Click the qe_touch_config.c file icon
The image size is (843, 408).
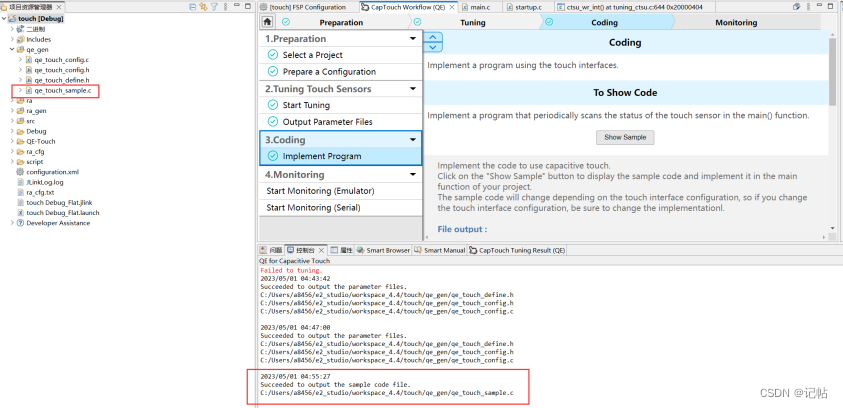click(x=29, y=60)
